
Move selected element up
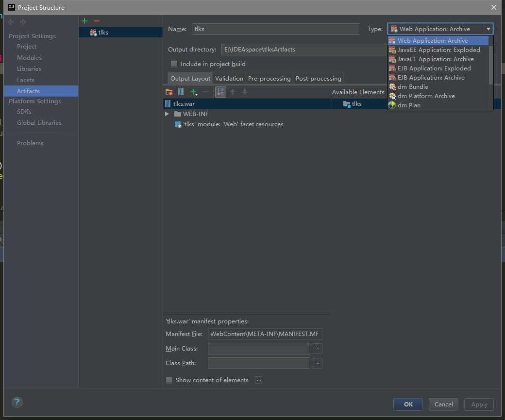pos(233,92)
